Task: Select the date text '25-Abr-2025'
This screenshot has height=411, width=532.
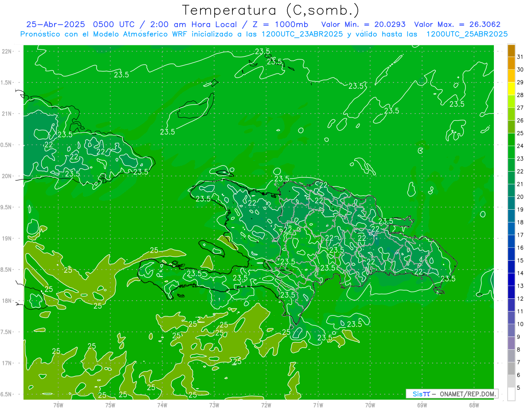Action: coord(56,24)
